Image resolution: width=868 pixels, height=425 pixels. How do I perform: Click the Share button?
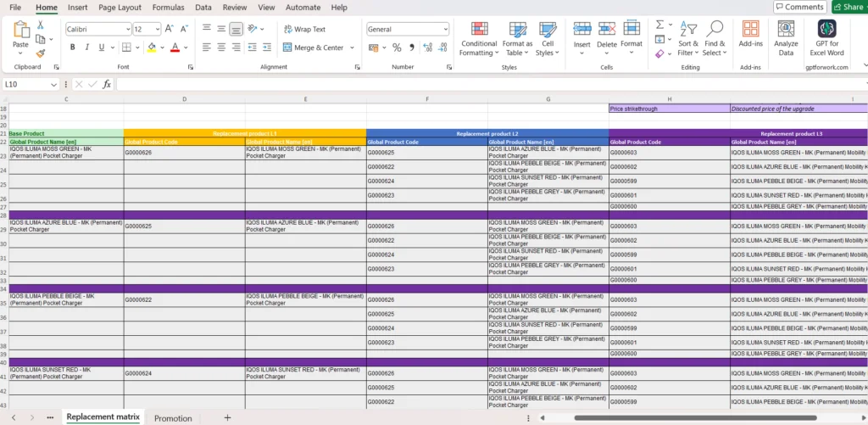click(x=849, y=7)
